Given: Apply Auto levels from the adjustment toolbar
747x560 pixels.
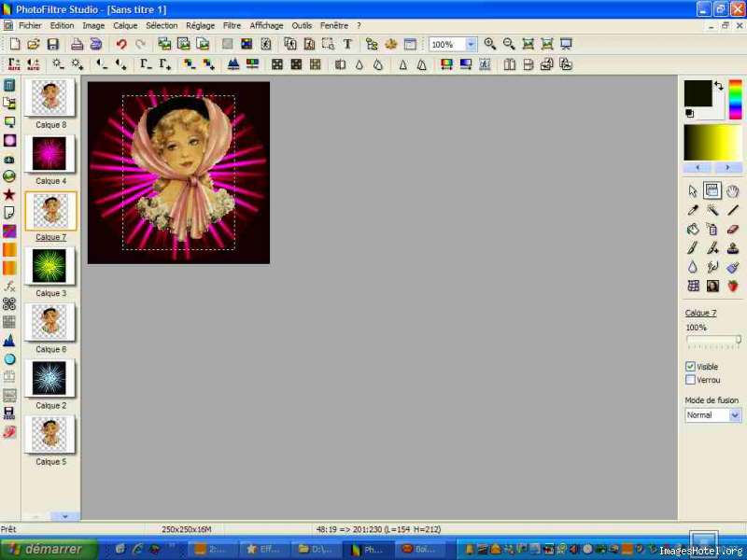Looking at the screenshot, I should [x=14, y=64].
